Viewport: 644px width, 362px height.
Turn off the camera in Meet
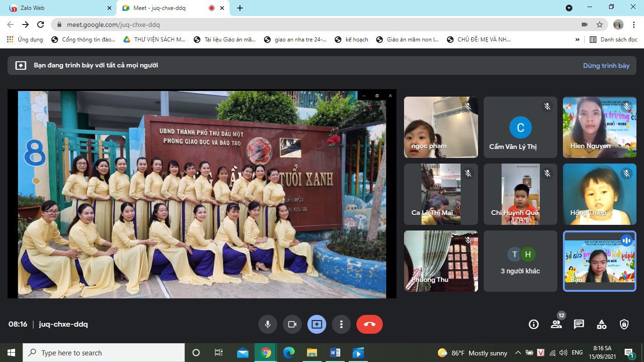pyautogui.click(x=292, y=324)
